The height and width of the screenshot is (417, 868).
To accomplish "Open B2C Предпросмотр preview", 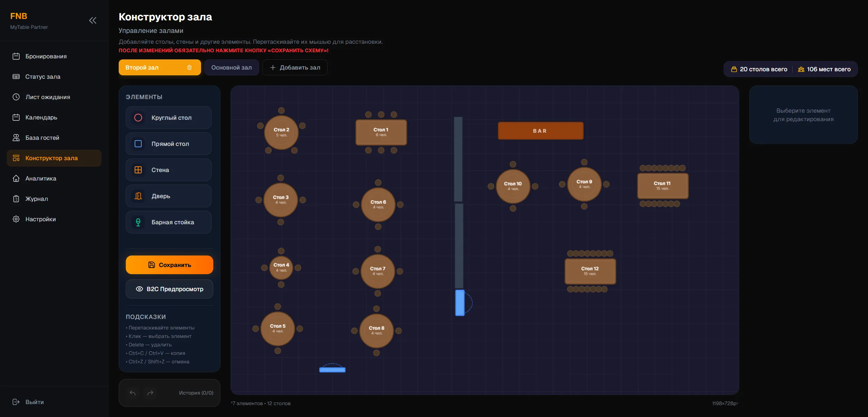I will click(x=169, y=289).
